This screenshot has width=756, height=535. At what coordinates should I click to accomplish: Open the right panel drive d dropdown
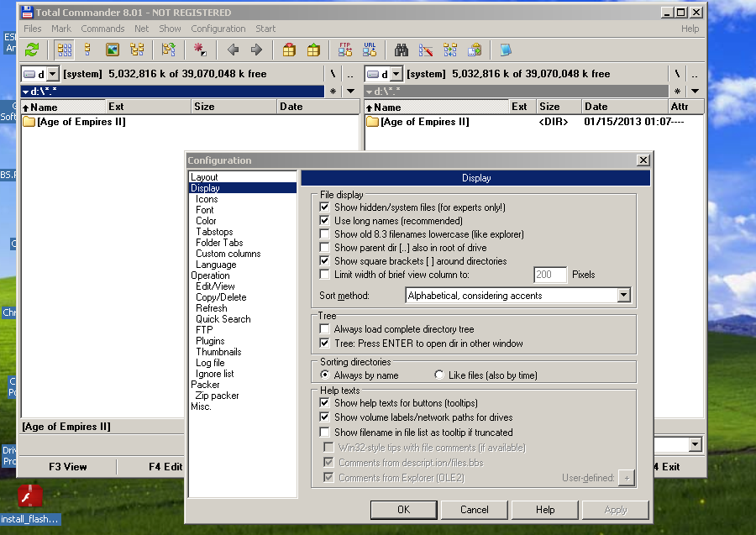coord(396,74)
